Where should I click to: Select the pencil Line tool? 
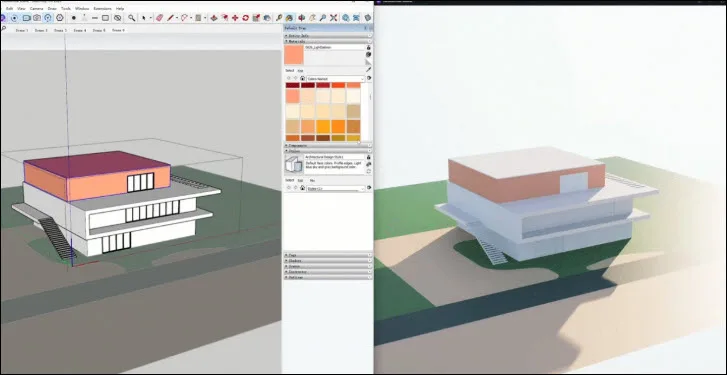click(x=170, y=18)
